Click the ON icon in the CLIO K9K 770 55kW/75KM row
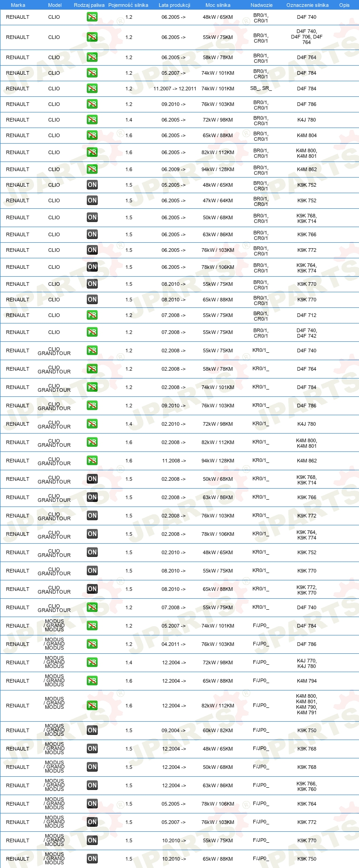The width and height of the screenshot is (359, 868). [x=92, y=284]
